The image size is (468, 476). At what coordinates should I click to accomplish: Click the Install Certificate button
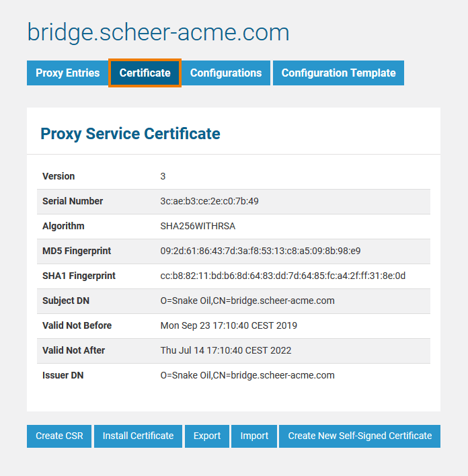click(x=138, y=436)
